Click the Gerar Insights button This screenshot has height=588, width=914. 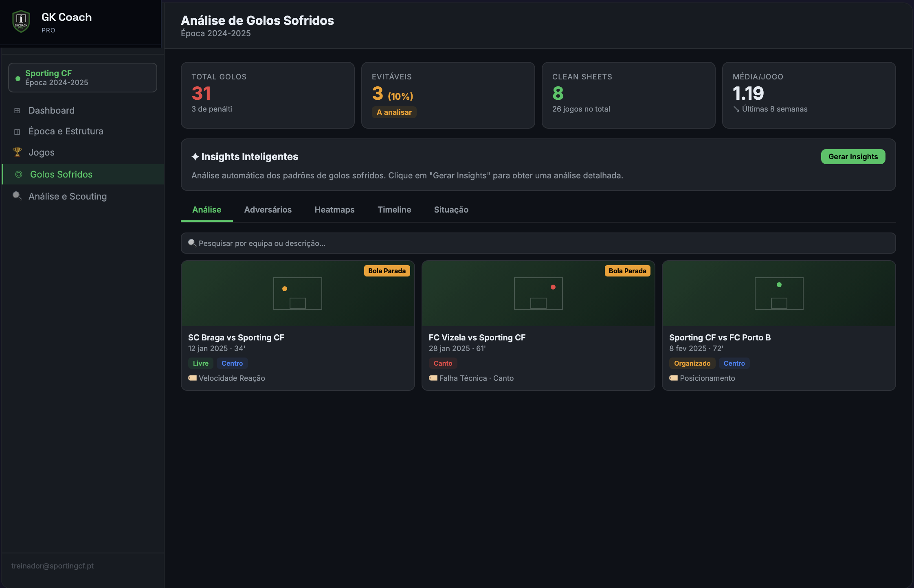click(x=853, y=157)
